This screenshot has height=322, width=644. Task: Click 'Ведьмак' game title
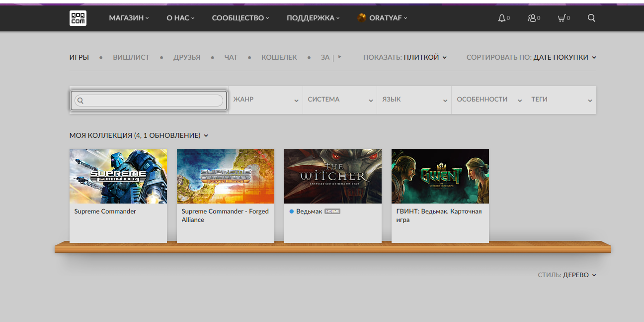pos(309,212)
